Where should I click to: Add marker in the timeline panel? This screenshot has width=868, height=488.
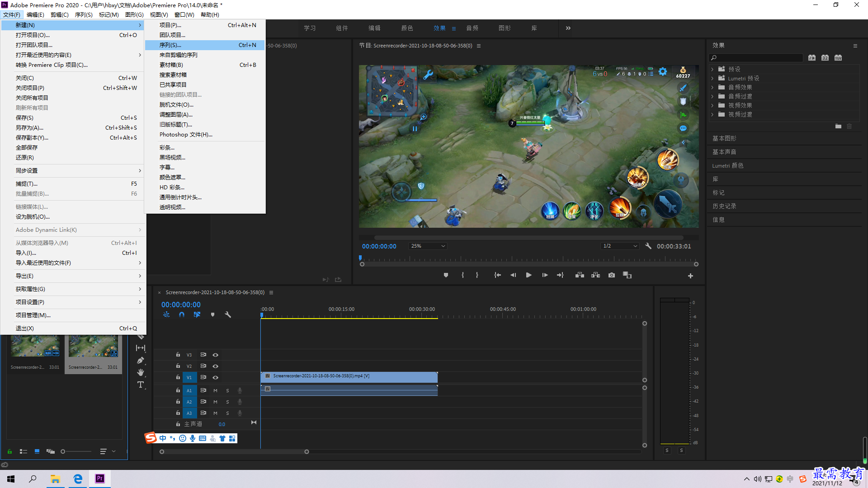tap(212, 314)
